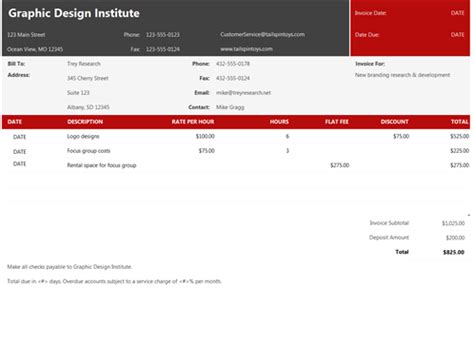
Task: Select the 6 hours cell for Logo designs
Action: (x=287, y=136)
